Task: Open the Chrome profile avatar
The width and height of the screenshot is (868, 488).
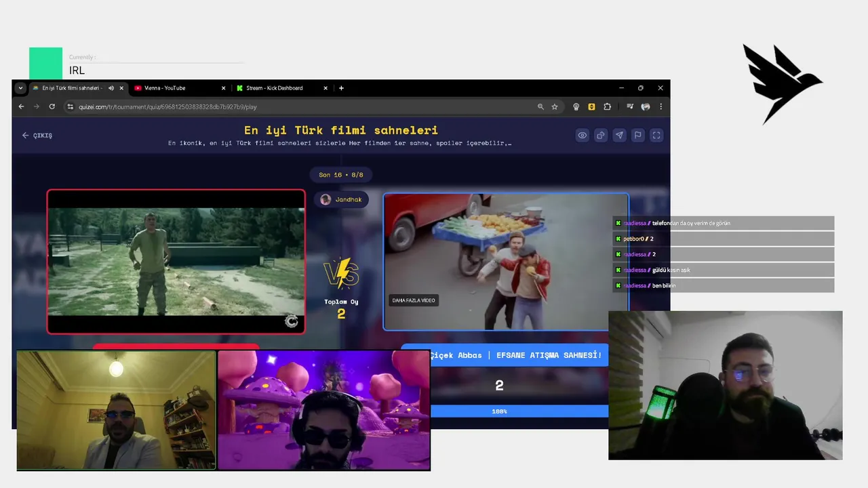Action: pyautogui.click(x=646, y=106)
